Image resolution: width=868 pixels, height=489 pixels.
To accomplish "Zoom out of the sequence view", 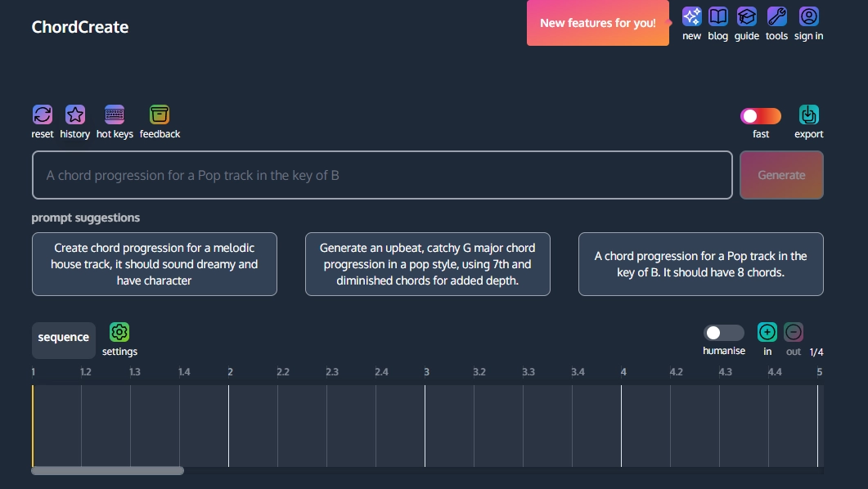I will [793, 332].
